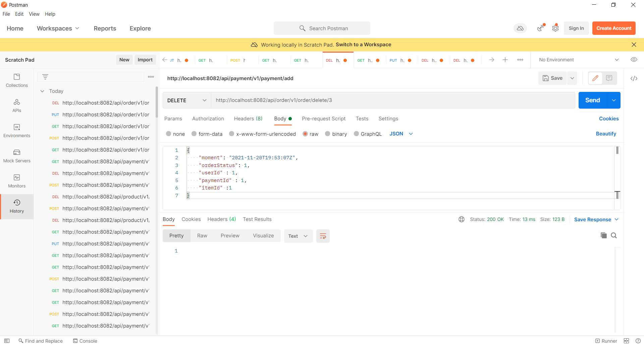Expand the Save options arrow
Screen dimensions: 644x345
pyautogui.click(x=572, y=78)
